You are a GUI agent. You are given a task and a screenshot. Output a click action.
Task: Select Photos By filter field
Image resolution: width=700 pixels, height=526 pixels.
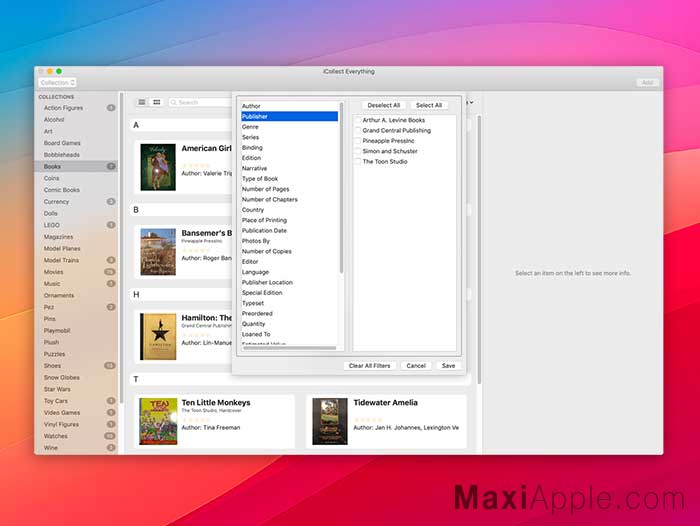[x=289, y=241]
